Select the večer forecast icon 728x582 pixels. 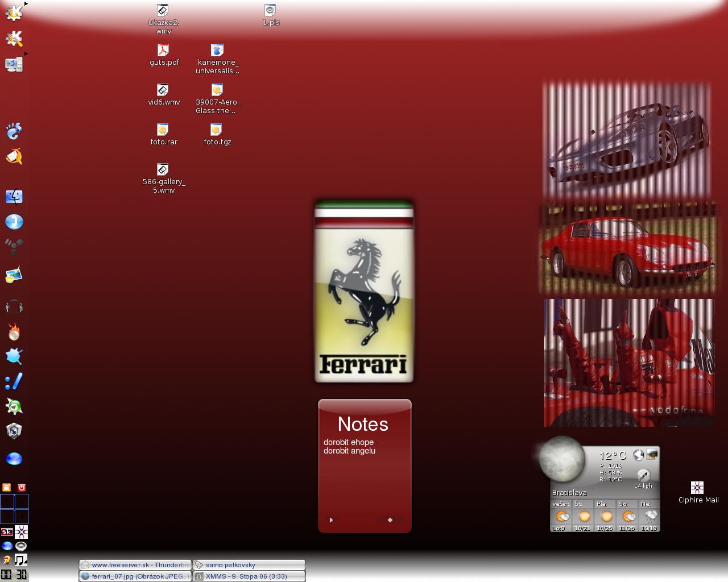pyautogui.click(x=562, y=516)
